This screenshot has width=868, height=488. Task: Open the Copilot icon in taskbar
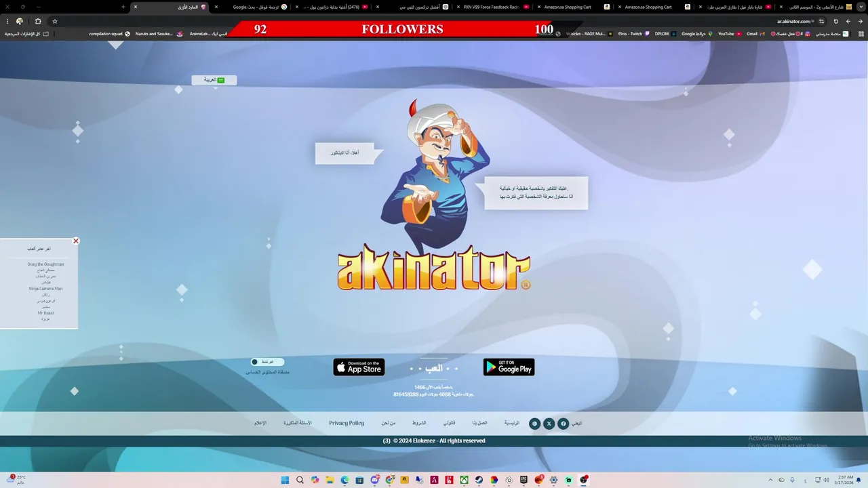[315, 480]
